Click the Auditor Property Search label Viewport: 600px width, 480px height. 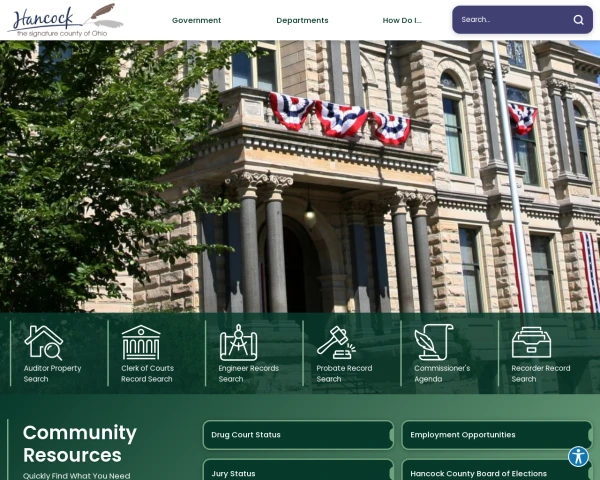coord(52,373)
